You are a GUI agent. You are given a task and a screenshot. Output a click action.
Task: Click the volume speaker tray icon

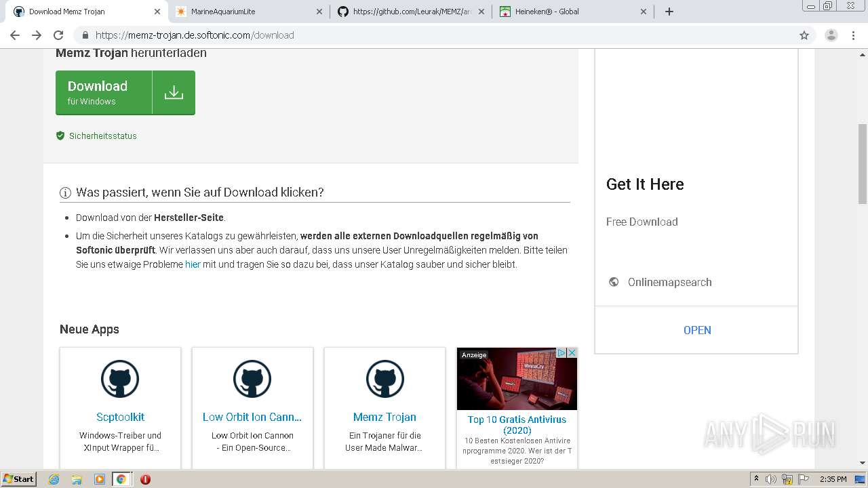click(x=771, y=479)
